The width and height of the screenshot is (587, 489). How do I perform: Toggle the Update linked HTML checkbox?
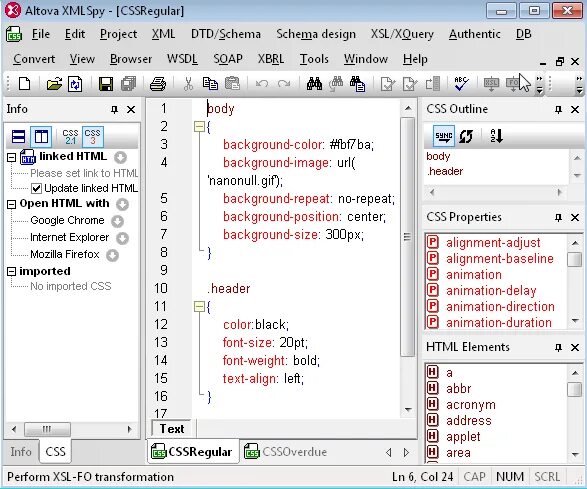tap(36, 188)
